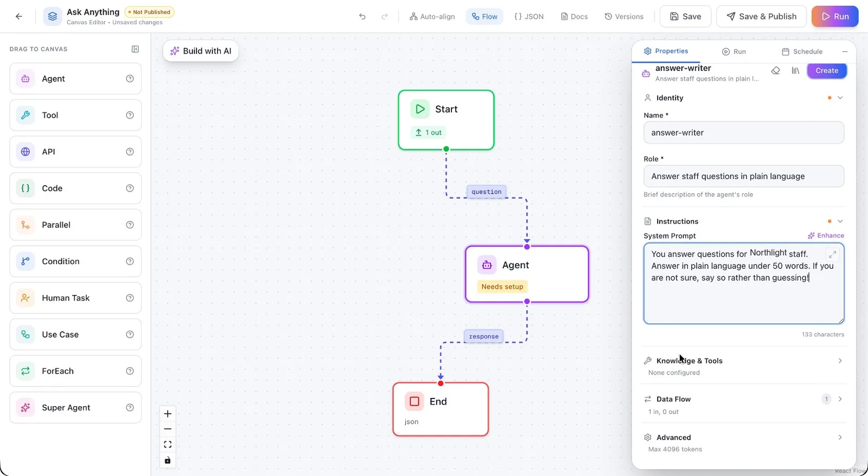Undo the last canvas change
This screenshot has height=476, width=868.
pyautogui.click(x=362, y=16)
